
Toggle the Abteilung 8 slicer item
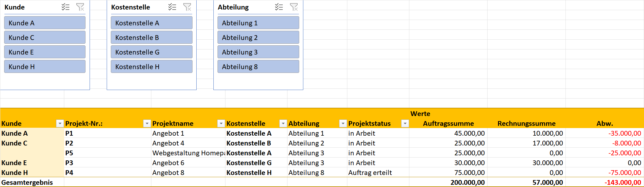(x=258, y=67)
